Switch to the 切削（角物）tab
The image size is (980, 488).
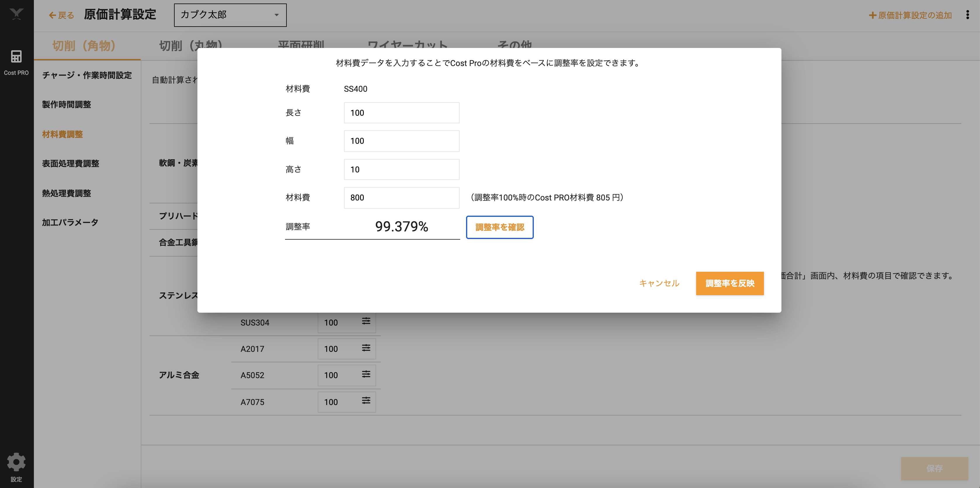coord(84,46)
